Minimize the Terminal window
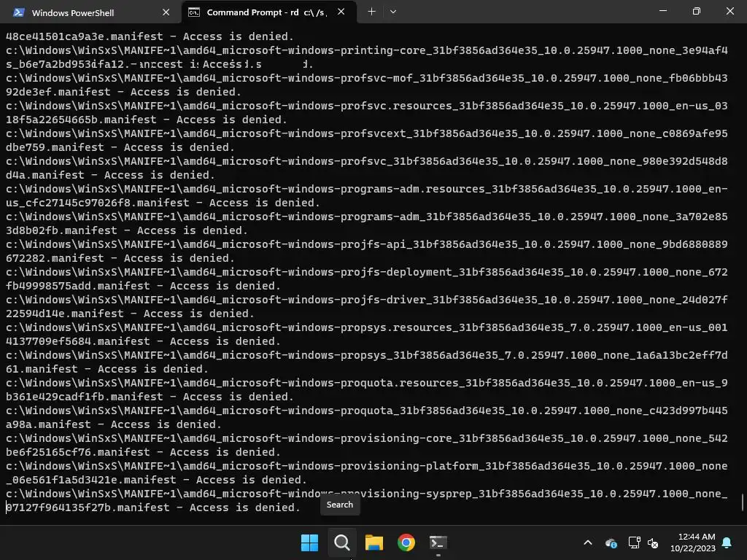This screenshot has height=560, width=747. tap(662, 11)
